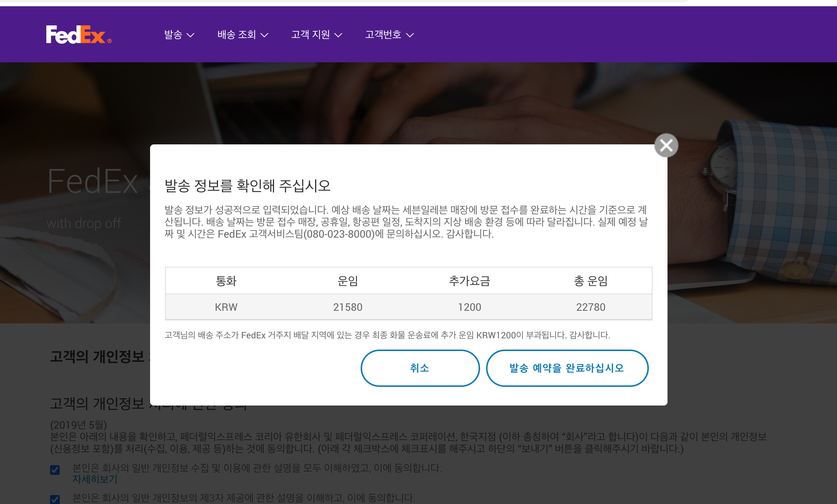
Task: Uncheck the general personal info consent checkbox
Action: [x=55, y=470]
